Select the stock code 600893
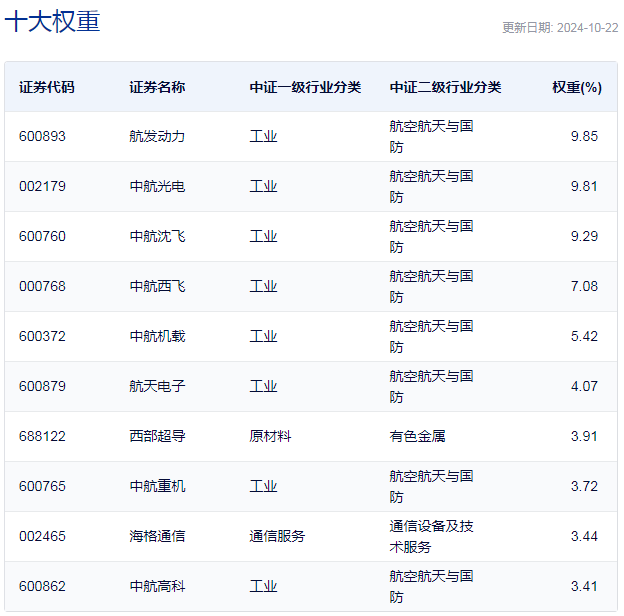 pyautogui.click(x=42, y=136)
